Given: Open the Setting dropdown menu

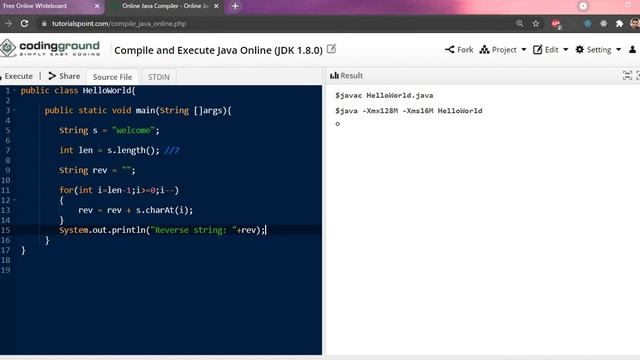Looking at the screenshot, I should pyautogui.click(x=598, y=50).
